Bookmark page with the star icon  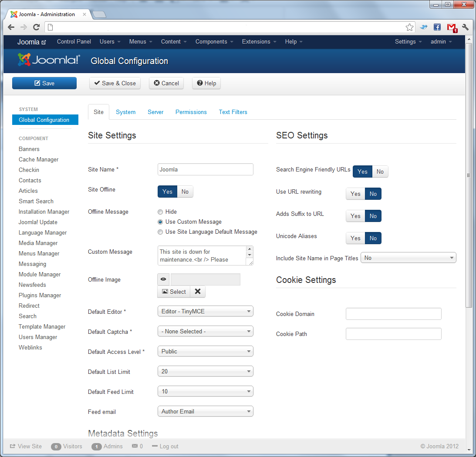409,27
